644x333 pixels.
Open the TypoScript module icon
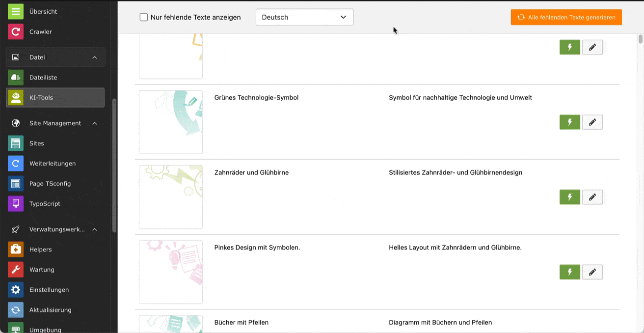pyautogui.click(x=16, y=204)
